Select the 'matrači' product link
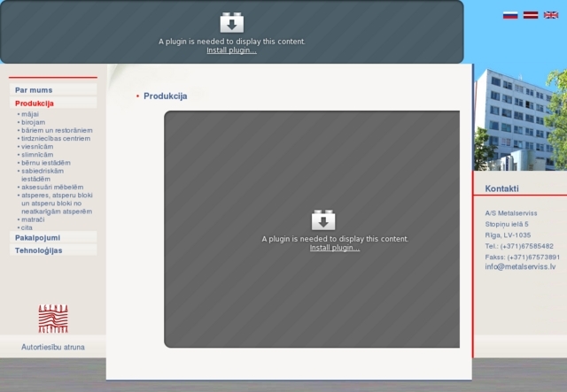The width and height of the screenshot is (567, 392). click(x=33, y=219)
